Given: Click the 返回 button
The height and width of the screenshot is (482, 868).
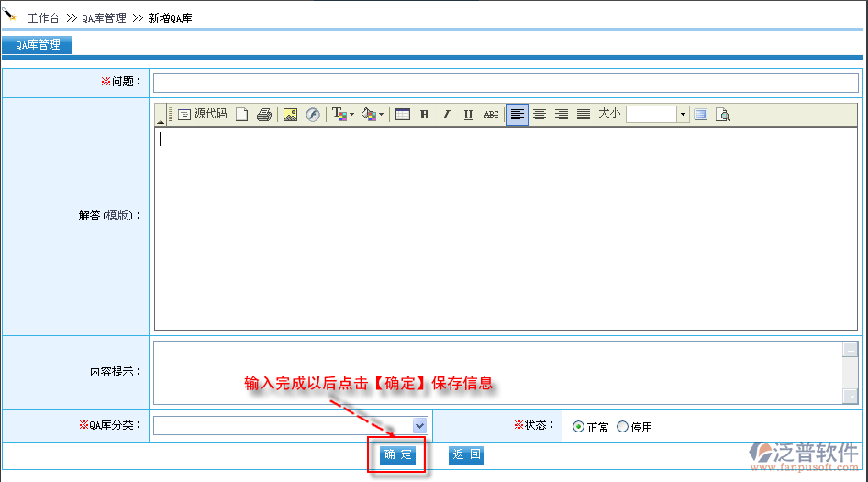Looking at the screenshot, I should point(466,454).
